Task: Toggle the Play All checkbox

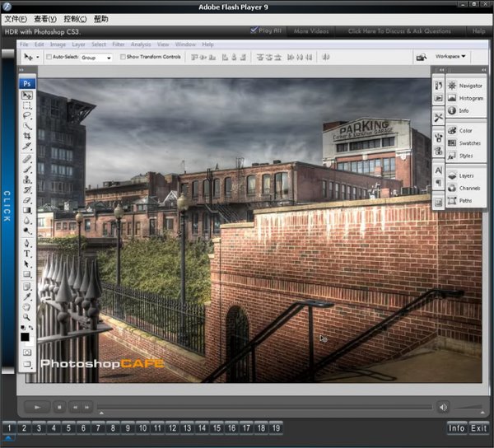Action: click(x=254, y=30)
